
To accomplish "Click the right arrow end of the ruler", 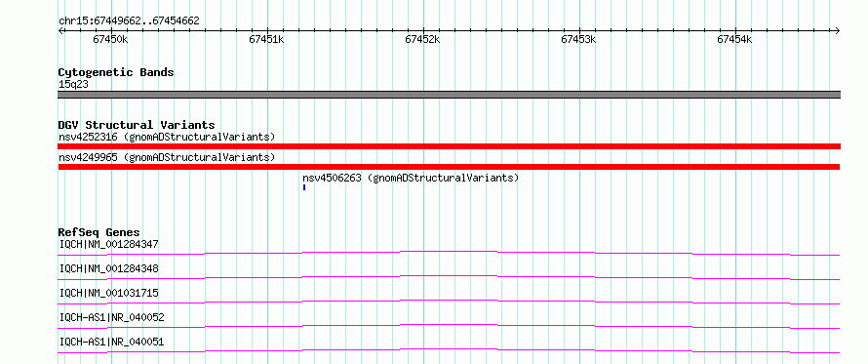I will coord(837,30).
